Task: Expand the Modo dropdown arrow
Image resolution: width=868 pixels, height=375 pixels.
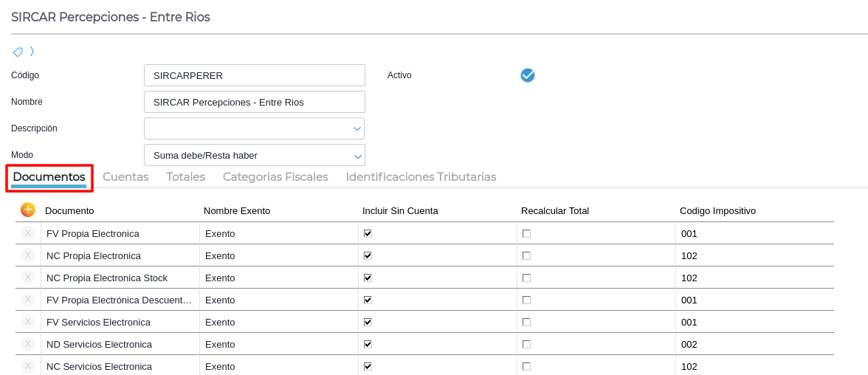Action: pyautogui.click(x=357, y=156)
